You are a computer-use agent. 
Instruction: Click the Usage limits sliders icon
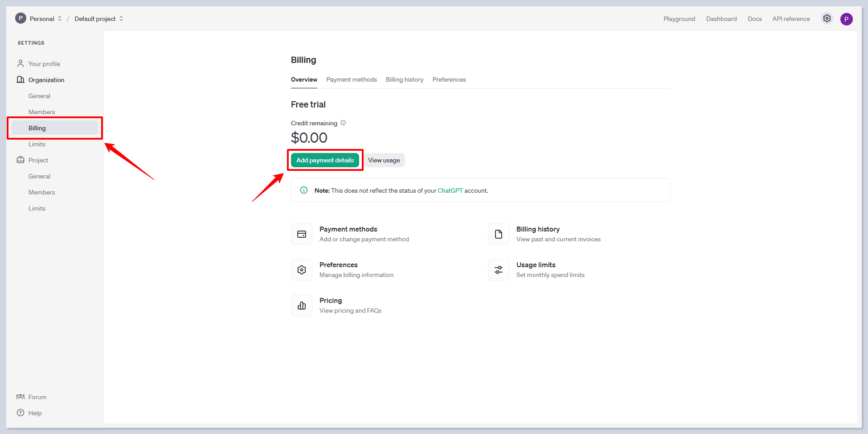498,270
